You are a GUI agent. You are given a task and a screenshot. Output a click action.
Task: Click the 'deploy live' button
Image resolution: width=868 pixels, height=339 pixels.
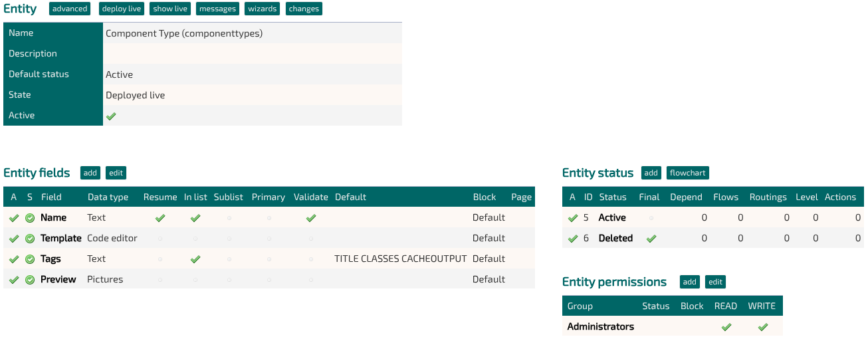pos(122,9)
